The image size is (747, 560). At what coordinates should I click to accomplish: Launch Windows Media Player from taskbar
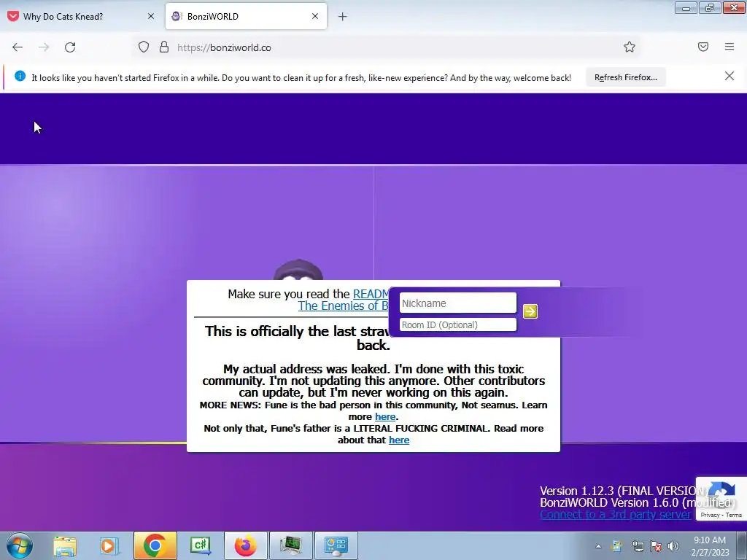click(109, 545)
